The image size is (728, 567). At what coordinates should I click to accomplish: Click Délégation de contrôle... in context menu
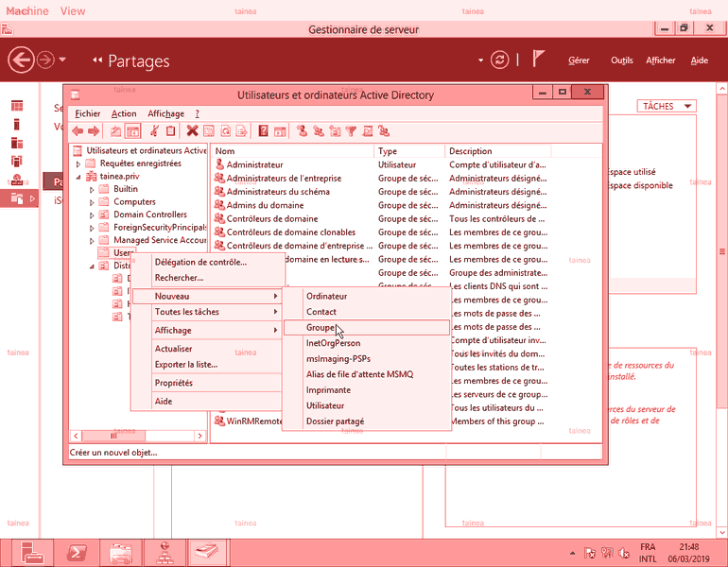(207, 262)
